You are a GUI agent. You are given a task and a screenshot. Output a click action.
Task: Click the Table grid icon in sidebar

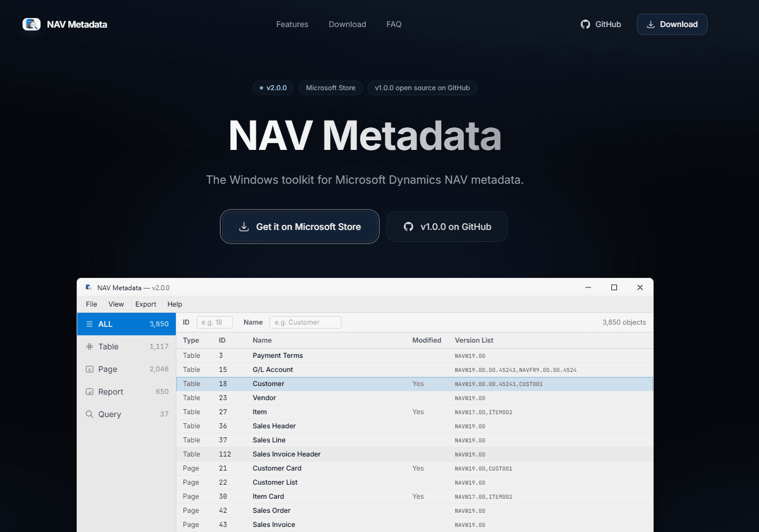(x=90, y=347)
